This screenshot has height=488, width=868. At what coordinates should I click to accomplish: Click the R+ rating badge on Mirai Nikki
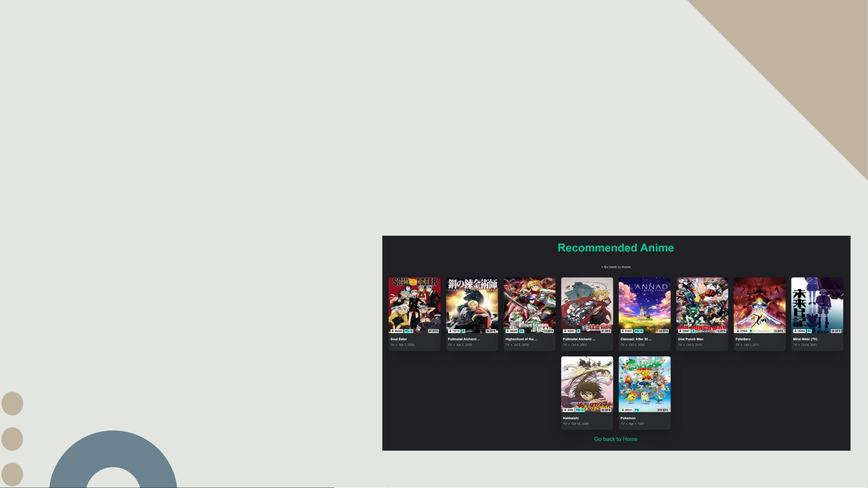coord(809,331)
